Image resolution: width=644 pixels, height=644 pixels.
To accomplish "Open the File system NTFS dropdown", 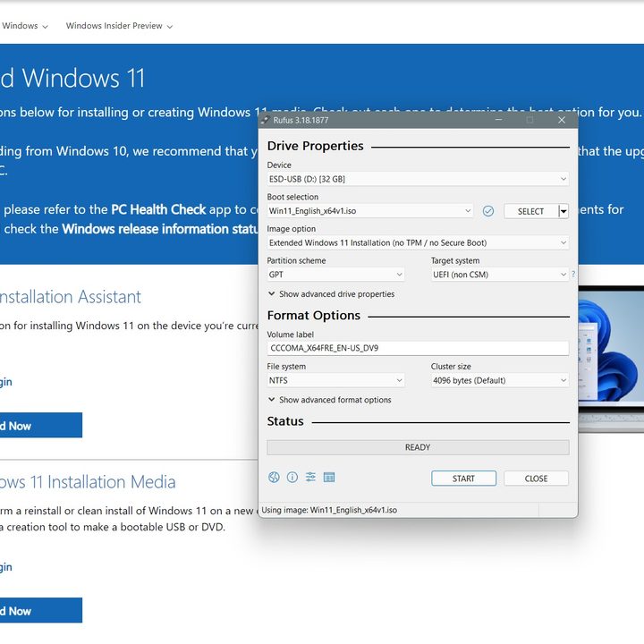I will coord(335,380).
